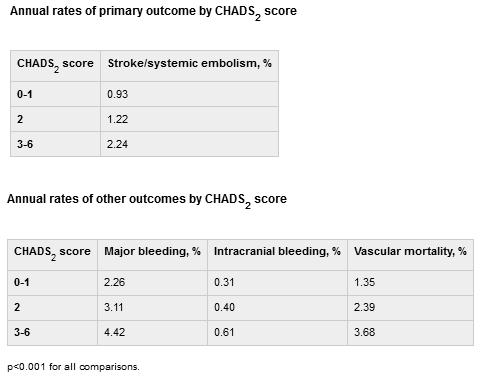The height and width of the screenshot is (383, 487).
Task: Click the other outcomes table title
Action: point(147,200)
